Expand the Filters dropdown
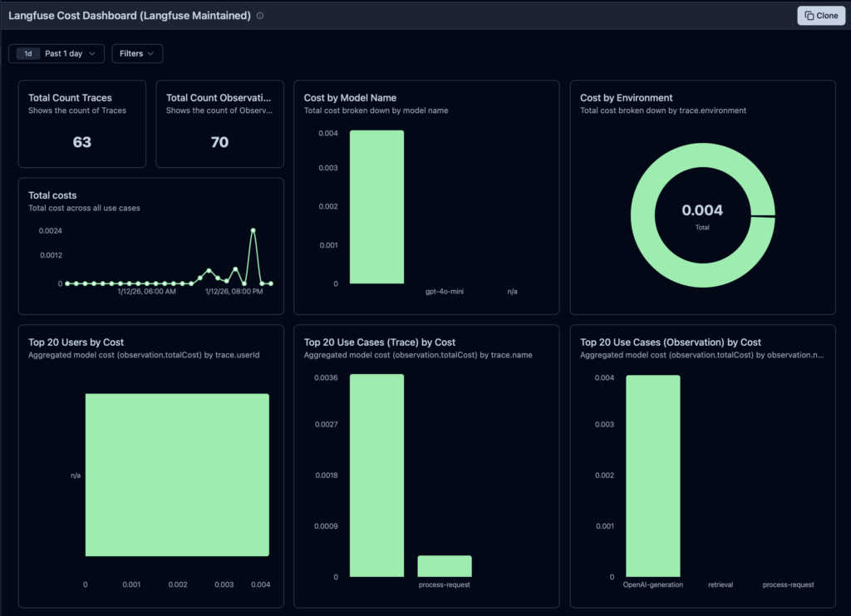This screenshot has height=616, width=851. [137, 53]
